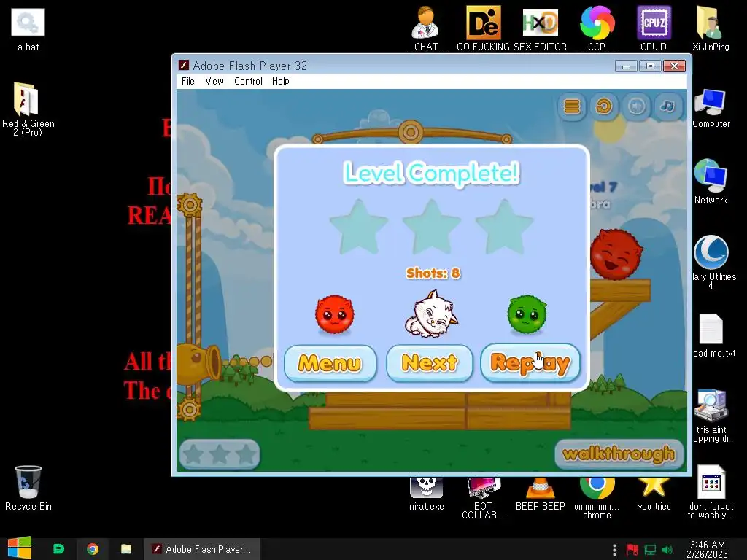The height and width of the screenshot is (560, 747).
Task: Open the View menu
Action: click(214, 81)
